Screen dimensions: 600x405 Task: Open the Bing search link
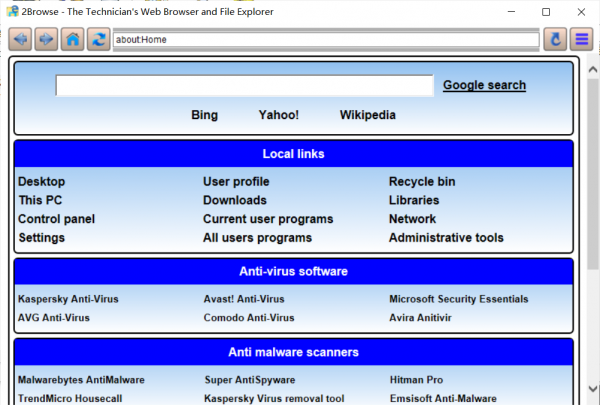(x=204, y=115)
